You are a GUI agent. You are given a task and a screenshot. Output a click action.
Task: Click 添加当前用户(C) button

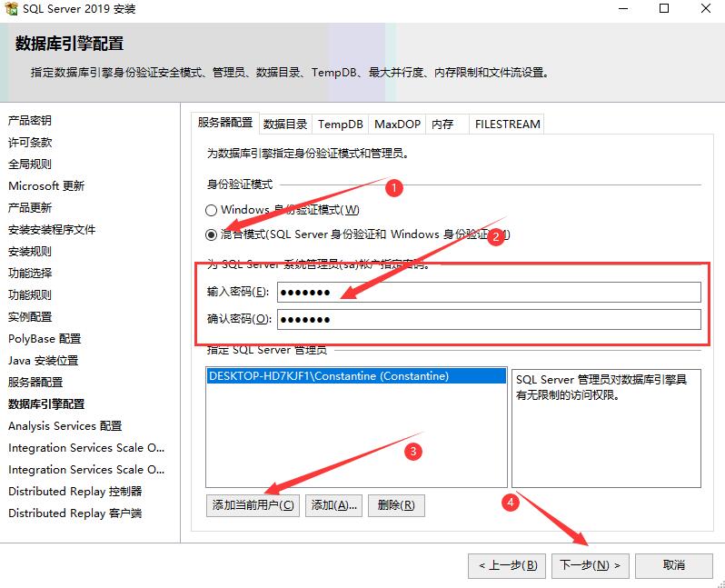(x=253, y=505)
